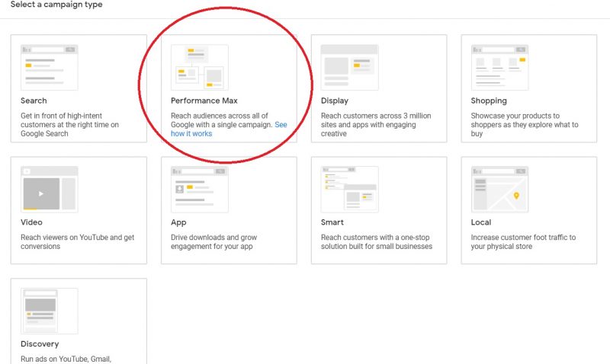Choose the 'App' campaign title
This screenshot has width=610, height=364.
click(178, 222)
